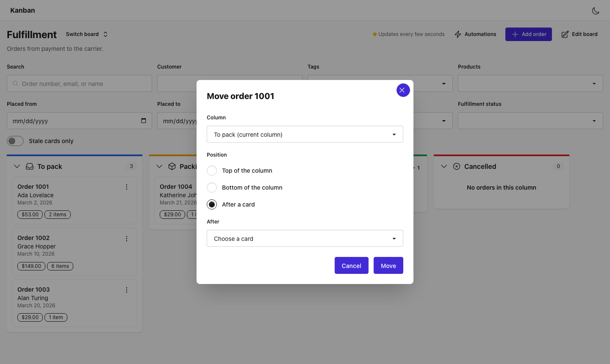The image size is (610, 364).
Task: Select After a card option
Action: [212, 204]
